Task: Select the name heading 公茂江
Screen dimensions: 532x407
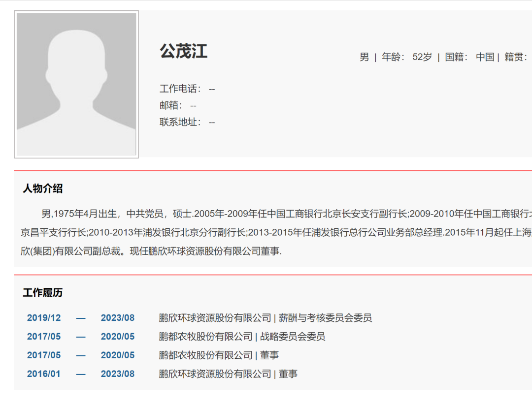Action: click(184, 51)
